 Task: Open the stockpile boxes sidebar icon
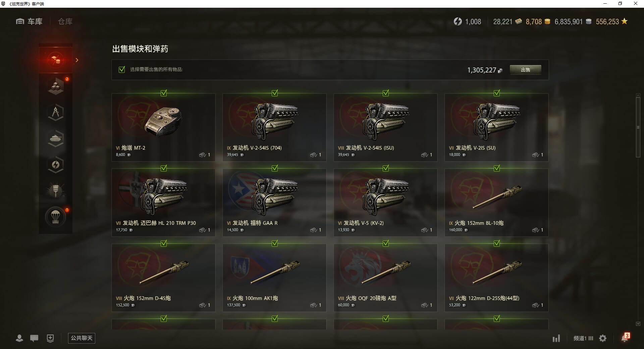point(56,86)
